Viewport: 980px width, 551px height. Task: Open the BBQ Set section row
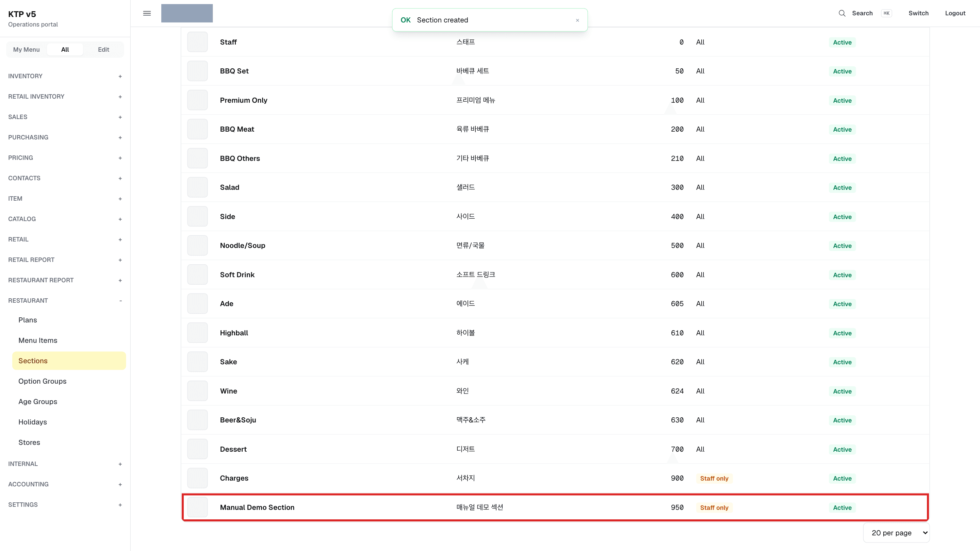[555, 71]
